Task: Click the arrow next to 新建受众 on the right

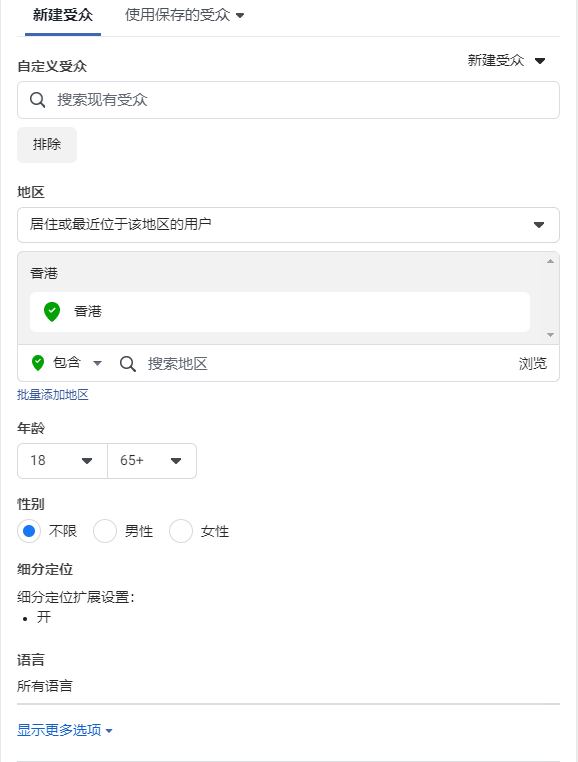Action: coord(540,61)
